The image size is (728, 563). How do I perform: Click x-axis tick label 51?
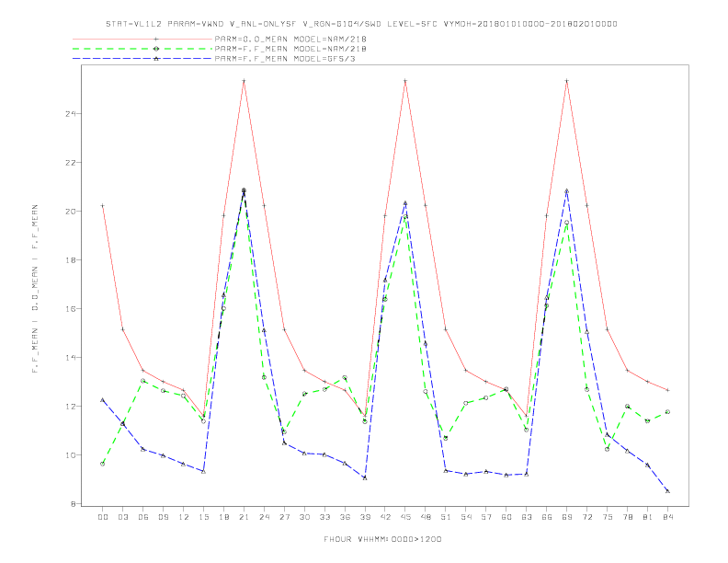(446, 517)
